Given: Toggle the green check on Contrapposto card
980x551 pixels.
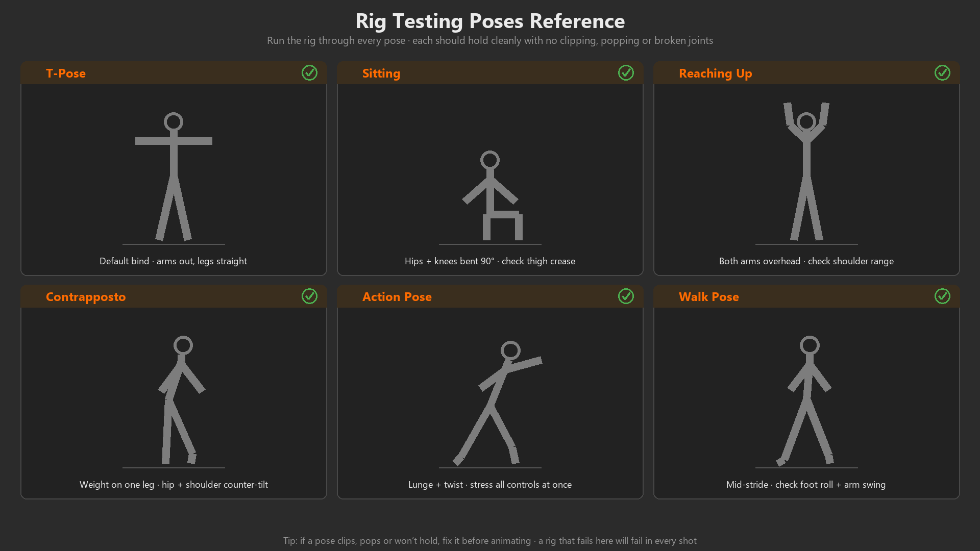Looking at the screenshot, I should [309, 296].
